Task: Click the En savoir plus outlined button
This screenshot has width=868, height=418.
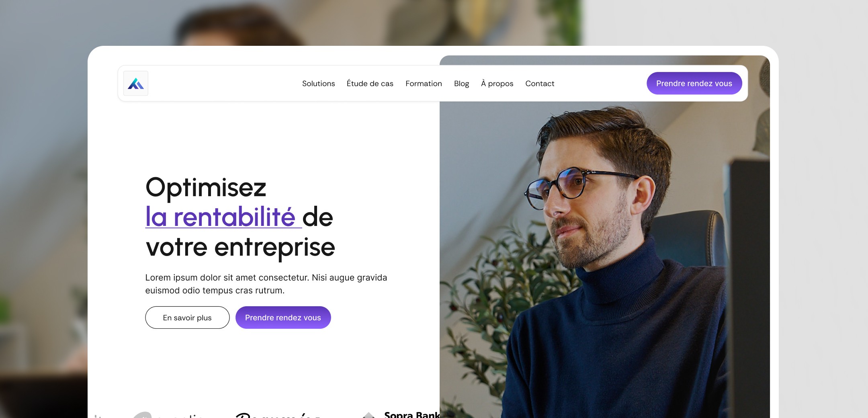Action: coord(187,318)
